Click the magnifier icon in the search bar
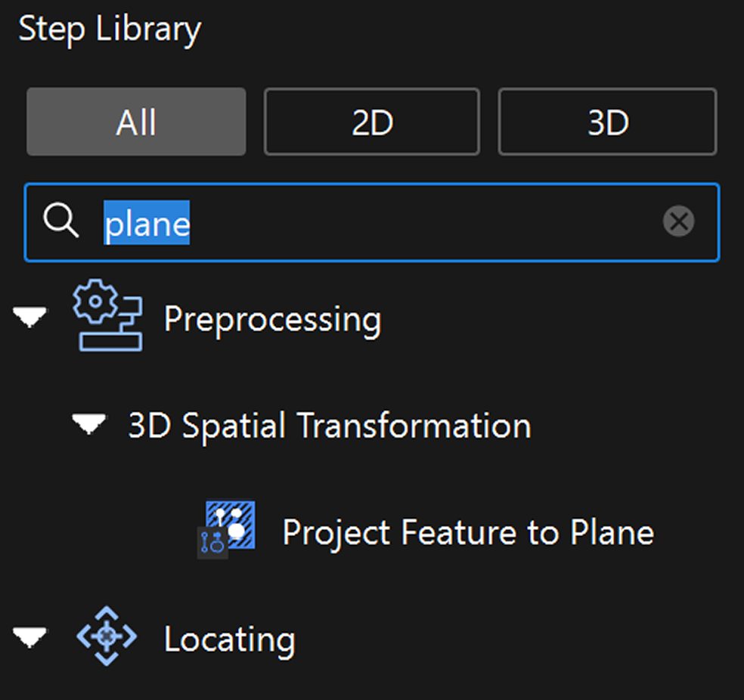 click(62, 221)
